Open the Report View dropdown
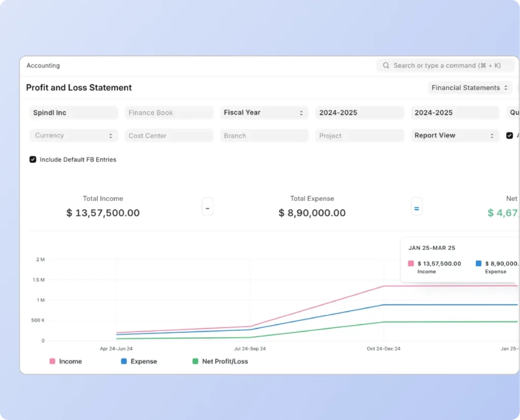 pyautogui.click(x=455, y=136)
